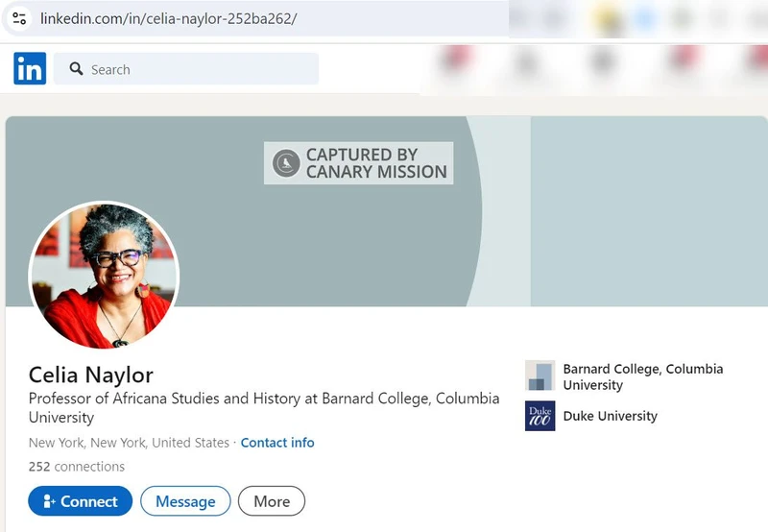Select the 'New York, New York, United States' text
This screenshot has width=768, height=532.
click(x=129, y=443)
